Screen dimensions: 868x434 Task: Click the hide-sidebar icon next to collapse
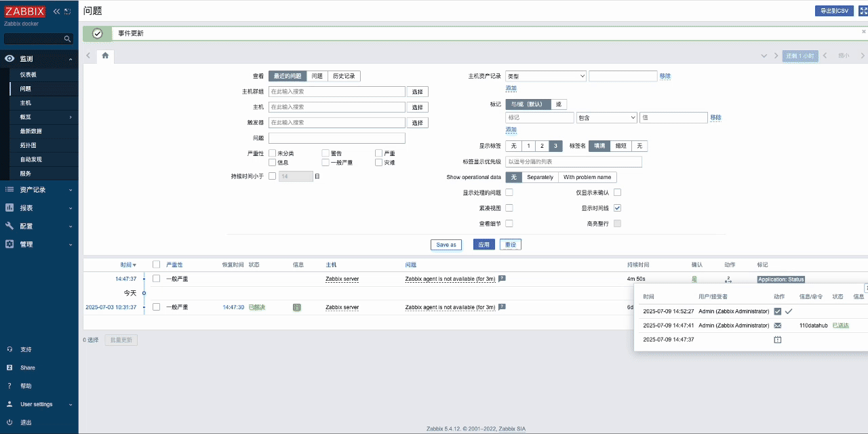coord(67,12)
